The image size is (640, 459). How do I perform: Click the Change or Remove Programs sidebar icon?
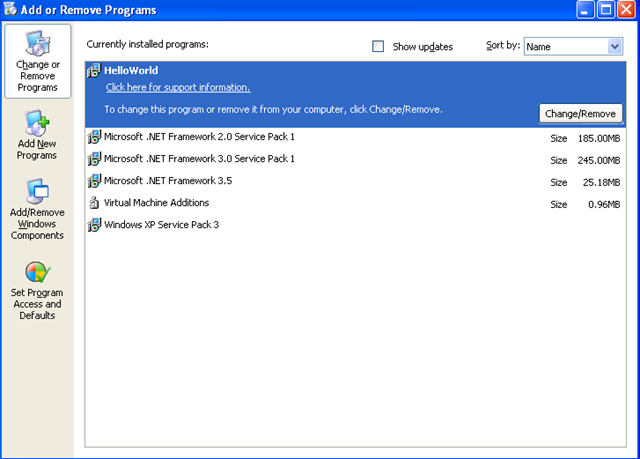(x=37, y=44)
